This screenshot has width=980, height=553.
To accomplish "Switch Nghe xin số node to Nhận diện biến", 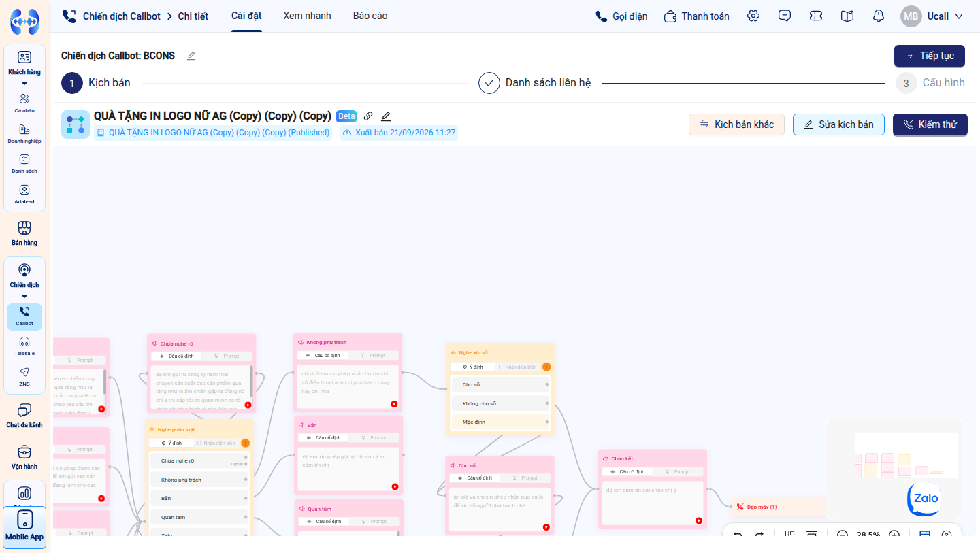I will [x=518, y=367].
